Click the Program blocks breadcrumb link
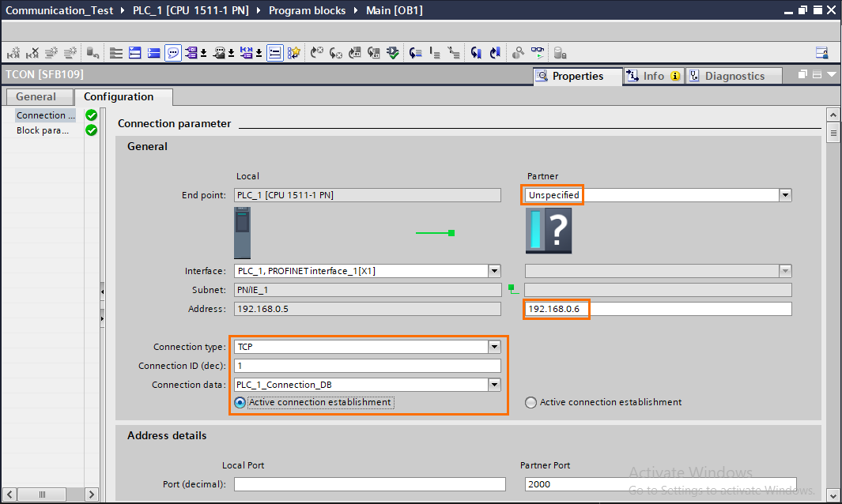The width and height of the screenshot is (842, 504). (308, 10)
